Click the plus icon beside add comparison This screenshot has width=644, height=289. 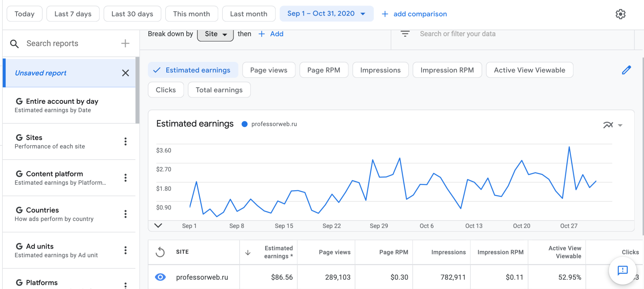coord(385,14)
